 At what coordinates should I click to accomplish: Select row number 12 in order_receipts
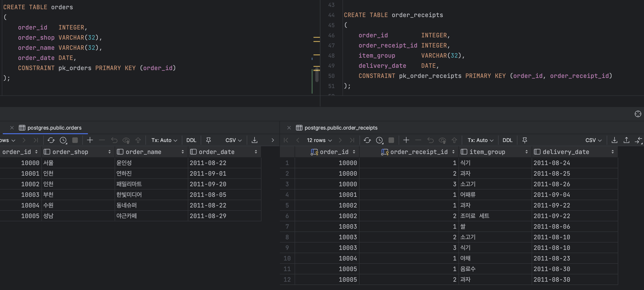(x=287, y=279)
